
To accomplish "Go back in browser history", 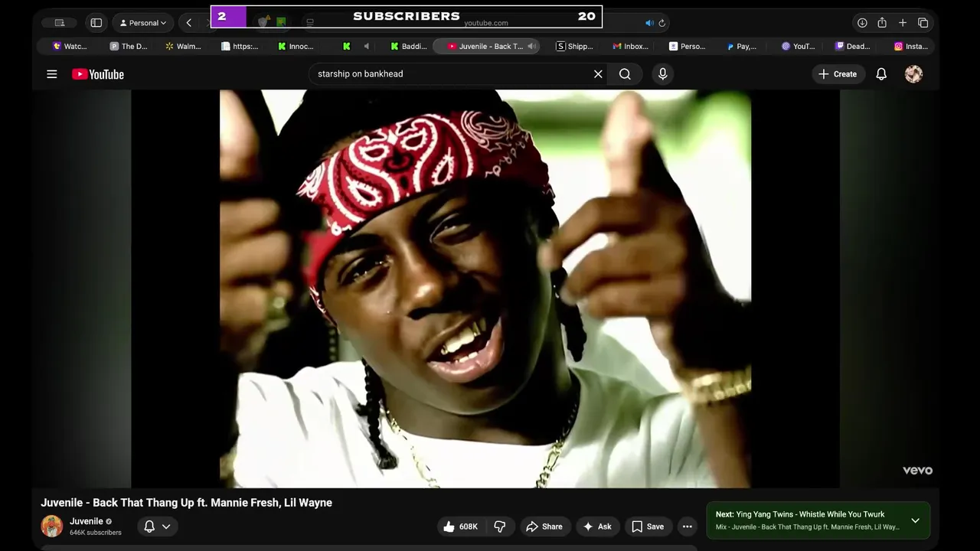I will (x=188, y=23).
